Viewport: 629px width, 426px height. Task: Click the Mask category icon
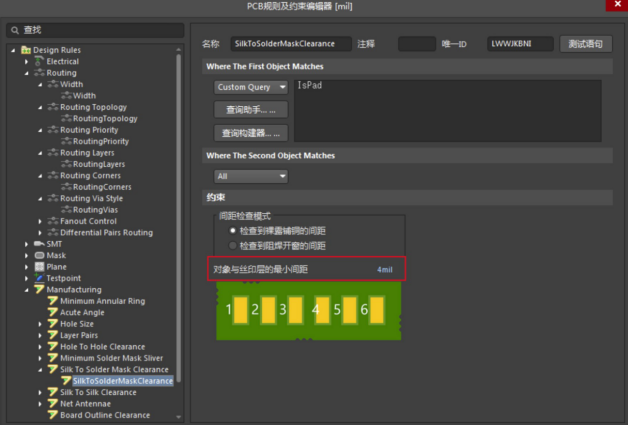(38, 255)
